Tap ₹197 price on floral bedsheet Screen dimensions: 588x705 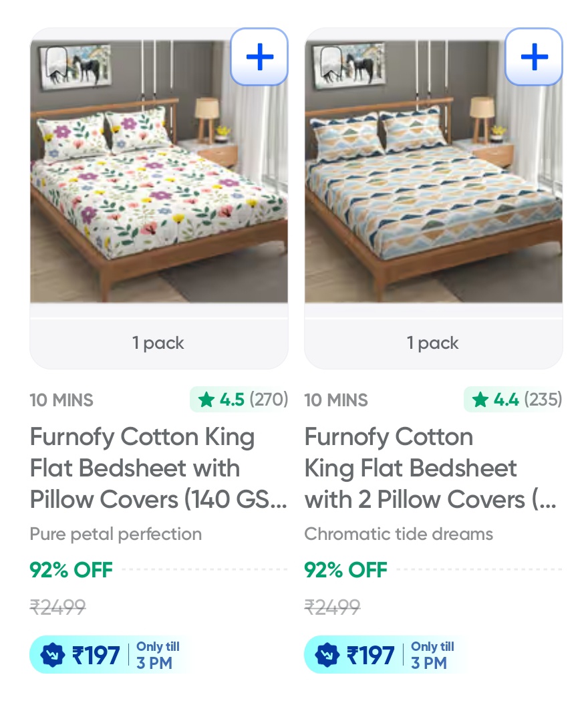click(96, 655)
